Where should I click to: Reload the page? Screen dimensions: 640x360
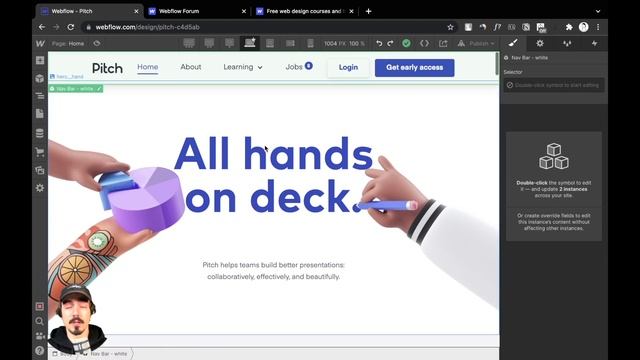pos(71,27)
